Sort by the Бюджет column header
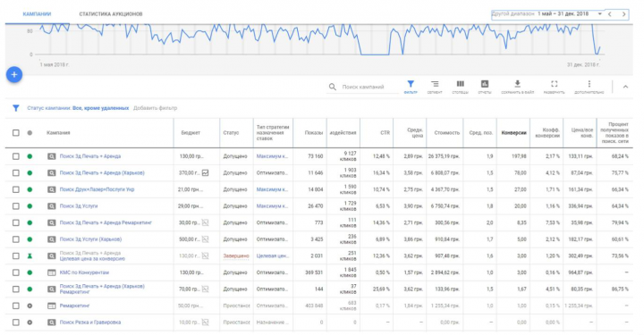The width and height of the screenshot is (644, 335). pyautogui.click(x=191, y=133)
